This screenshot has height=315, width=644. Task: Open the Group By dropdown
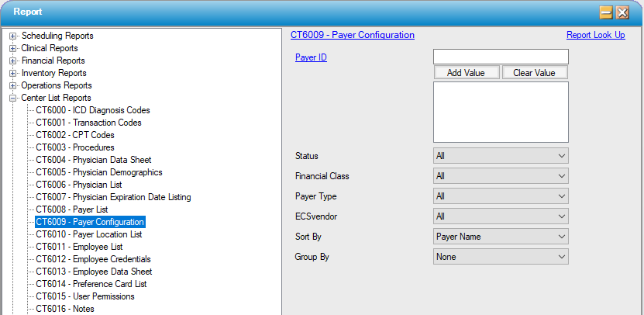point(501,257)
